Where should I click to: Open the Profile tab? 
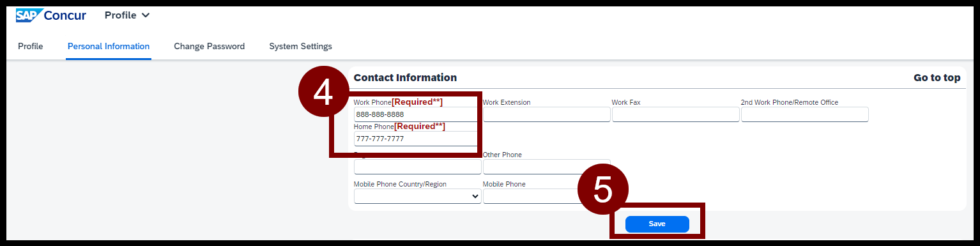pos(31,46)
